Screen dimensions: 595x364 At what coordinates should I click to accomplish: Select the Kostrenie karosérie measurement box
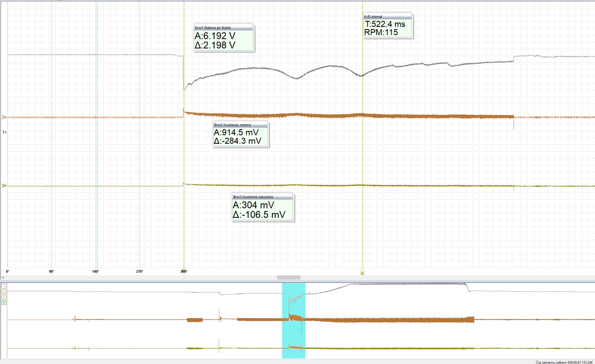click(x=262, y=197)
